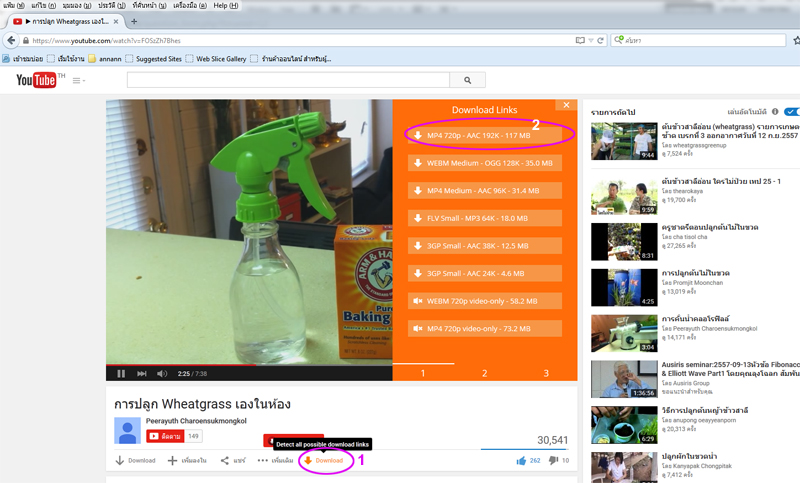
Task: Switch to page 3 of download links
Action: pos(546,373)
